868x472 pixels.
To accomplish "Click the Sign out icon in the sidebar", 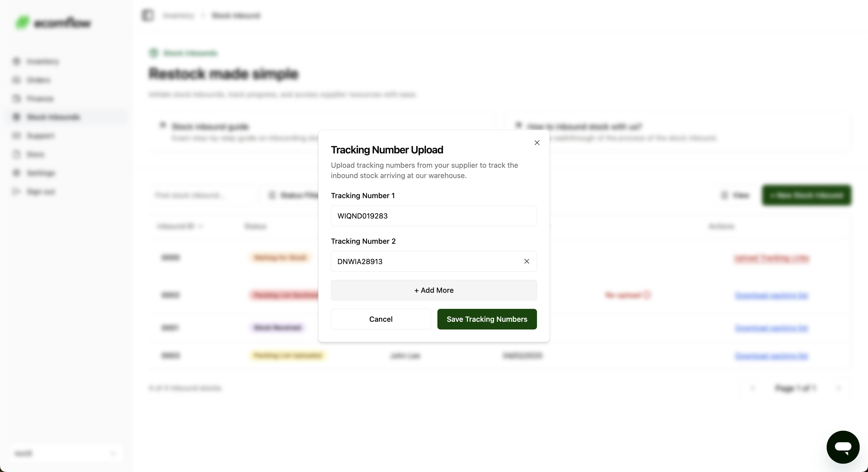I will pos(16,192).
